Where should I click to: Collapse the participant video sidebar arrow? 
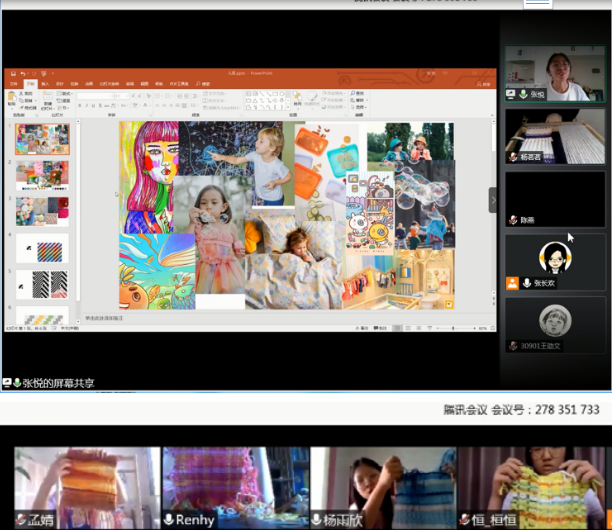coord(492,200)
